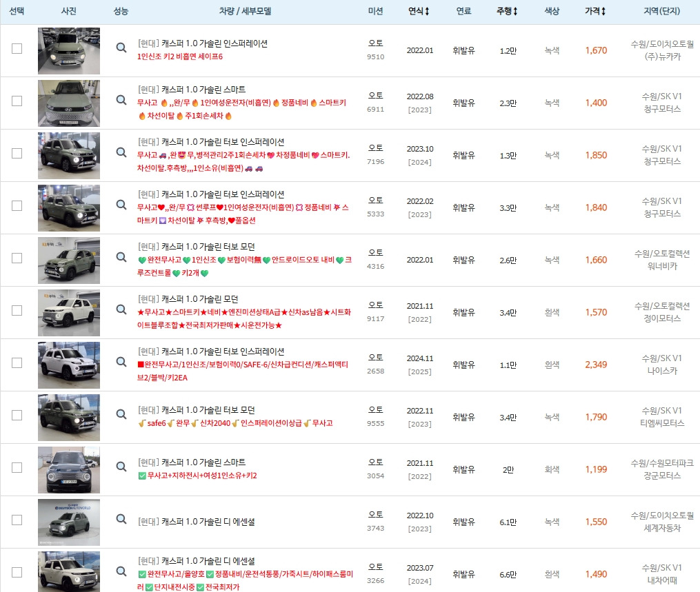The image size is (700, 592).
Task: Select checkbox for the 1,199 Casper listing
Action: pos(17,467)
